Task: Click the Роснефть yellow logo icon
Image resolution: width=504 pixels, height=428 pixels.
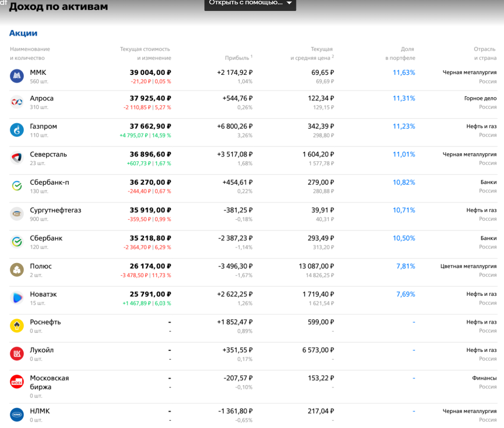Action: pyautogui.click(x=17, y=326)
